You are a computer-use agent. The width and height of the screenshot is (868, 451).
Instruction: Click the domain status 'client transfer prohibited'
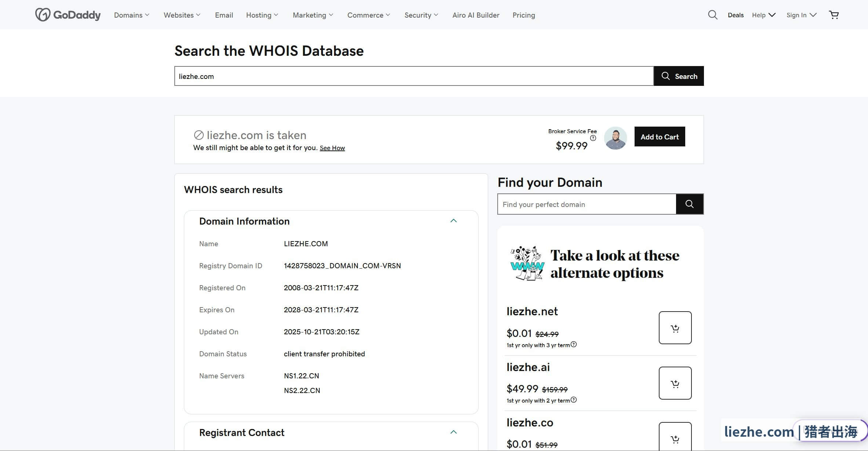point(324,354)
